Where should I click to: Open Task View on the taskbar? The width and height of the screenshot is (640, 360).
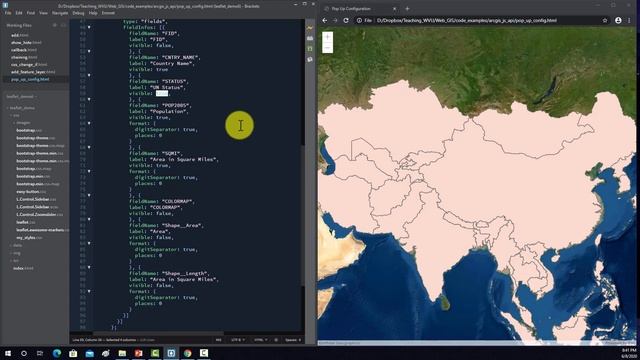coord(40,353)
